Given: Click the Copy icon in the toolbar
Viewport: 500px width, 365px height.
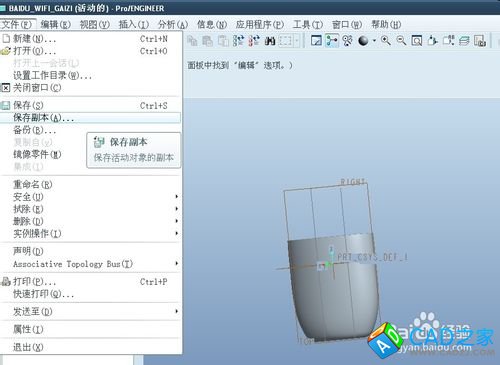Looking at the screenshot, I should pyautogui.click(x=192, y=41).
